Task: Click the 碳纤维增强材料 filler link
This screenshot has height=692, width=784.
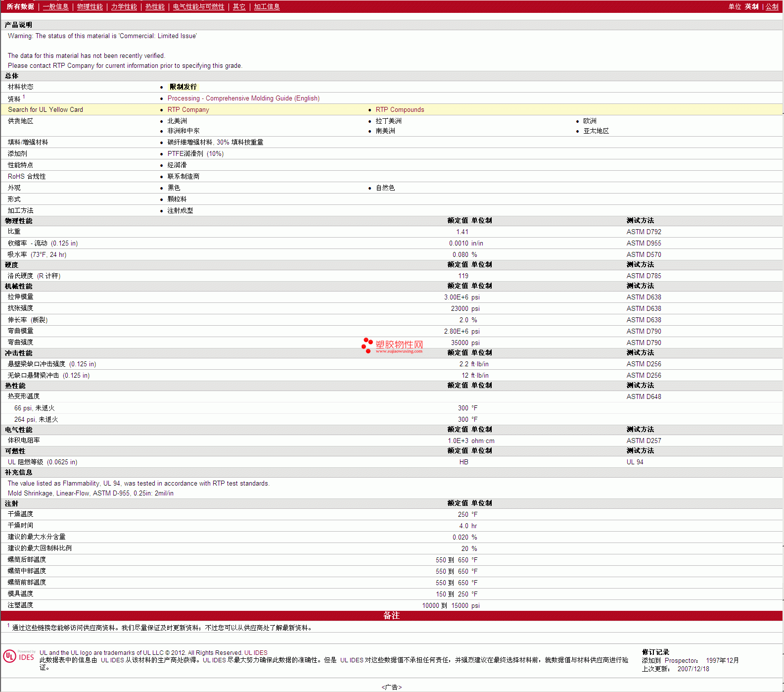Action: [x=189, y=143]
